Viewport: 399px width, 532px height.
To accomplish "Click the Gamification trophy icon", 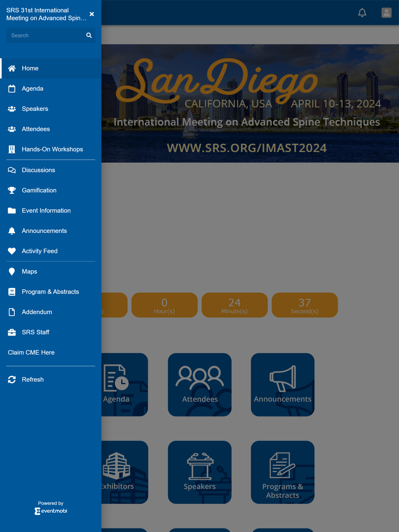I will pyautogui.click(x=12, y=190).
